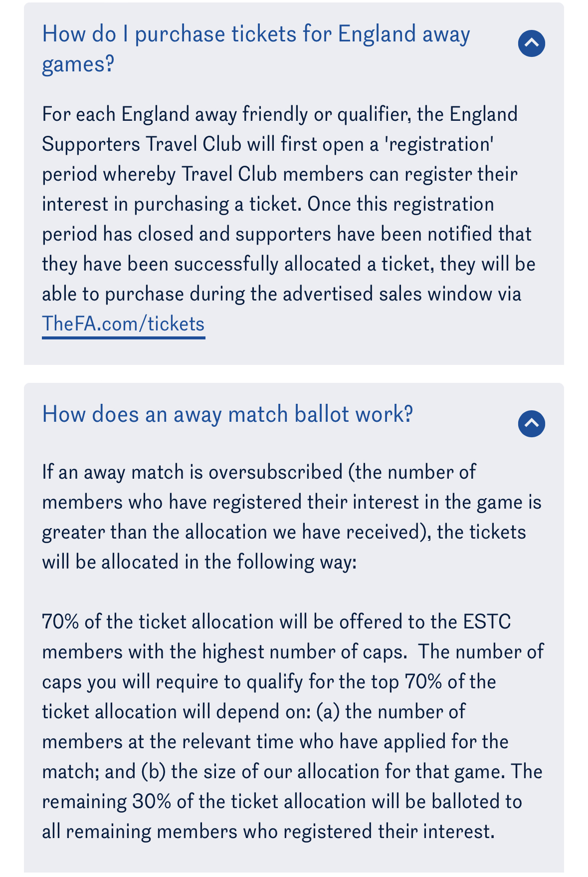Toggle the "How do I purchase tickets" question heading
The height and width of the screenshot is (877, 588).
pyautogui.click(x=256, y=48)
